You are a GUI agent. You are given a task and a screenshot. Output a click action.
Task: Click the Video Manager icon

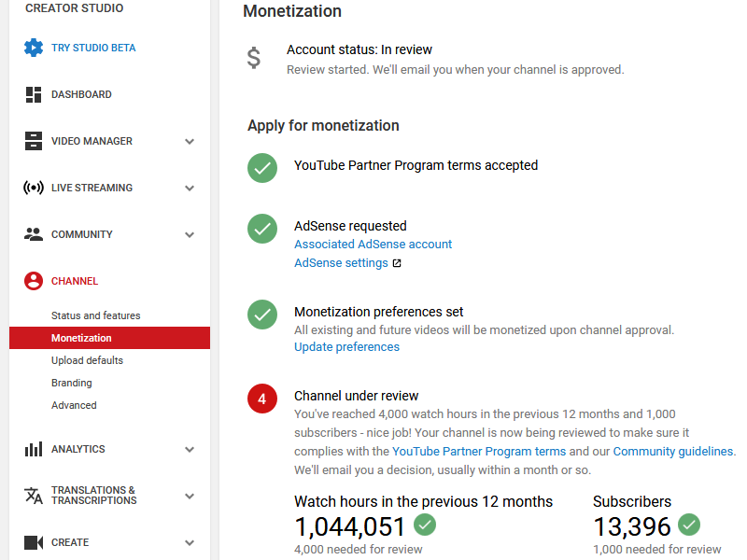pyautogui.click(x=34, y=141)
